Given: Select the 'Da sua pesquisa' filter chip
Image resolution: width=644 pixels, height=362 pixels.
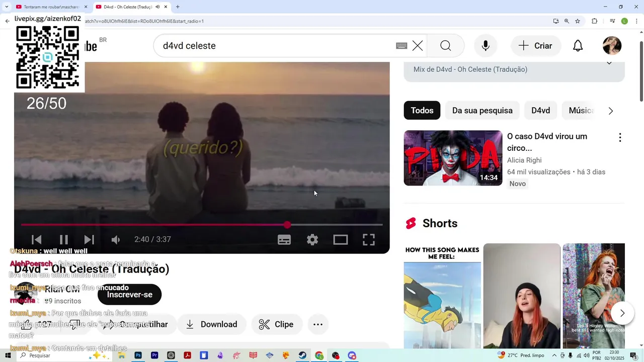Looking at the screenshot, I should (482, 111).
